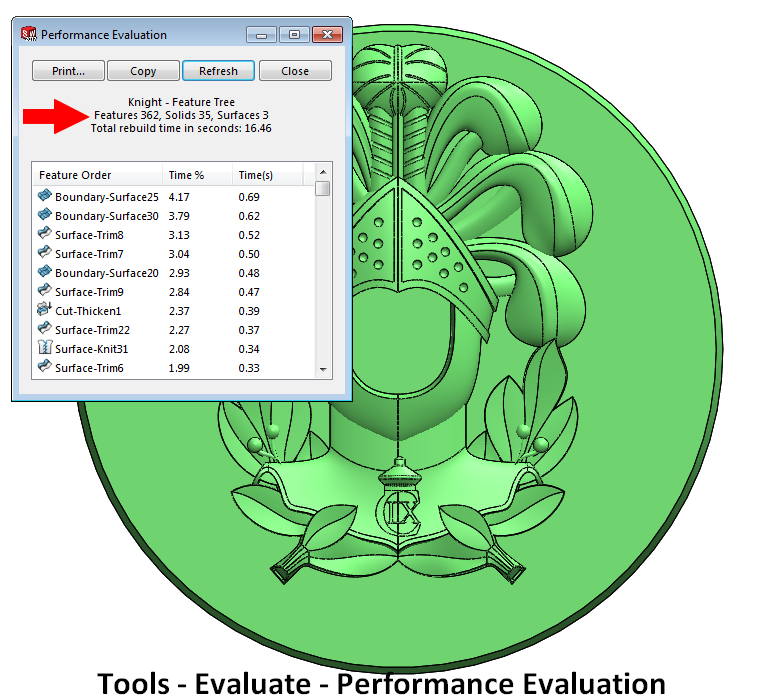Click the Boundary-Surface20 feature icon

[45, 272]
